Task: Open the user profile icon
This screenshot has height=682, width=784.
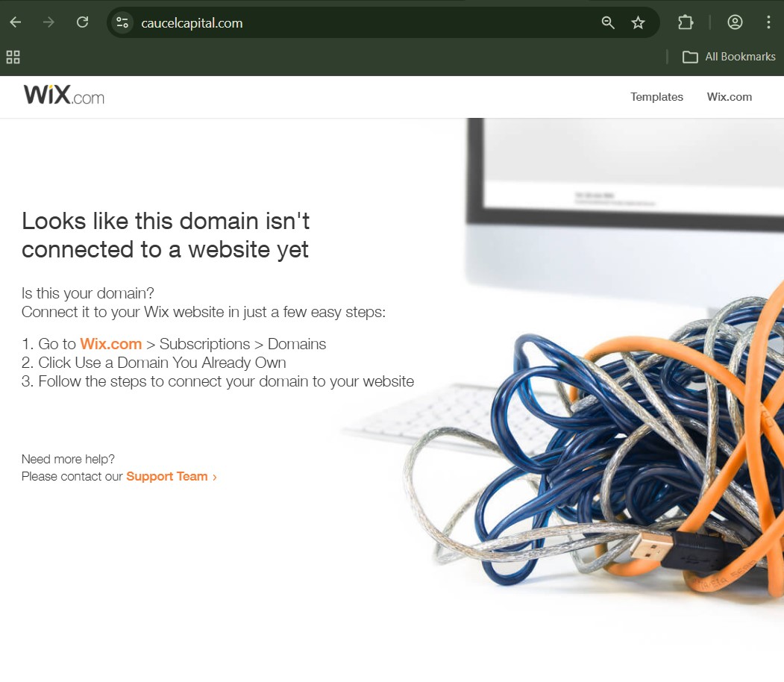Action: coord(735,22)
